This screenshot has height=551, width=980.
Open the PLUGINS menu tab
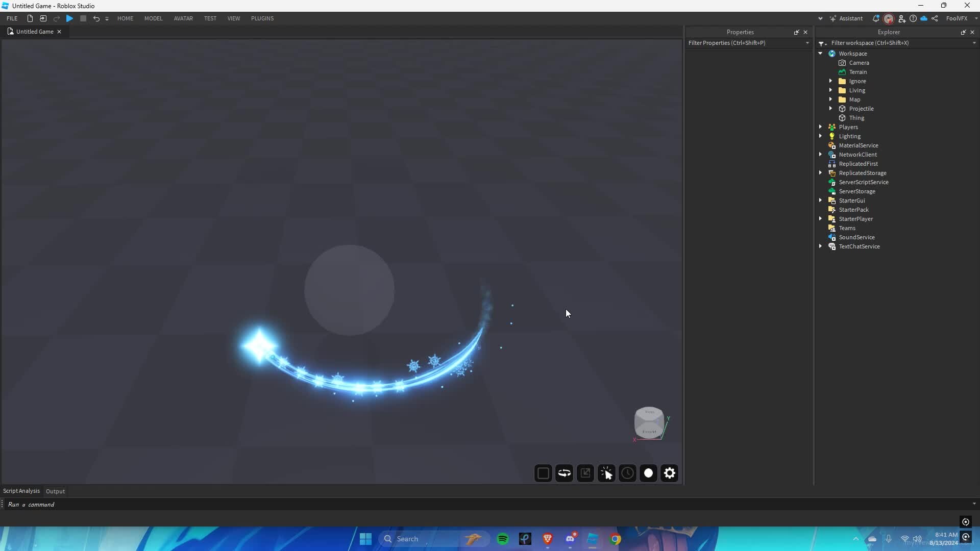262,18
